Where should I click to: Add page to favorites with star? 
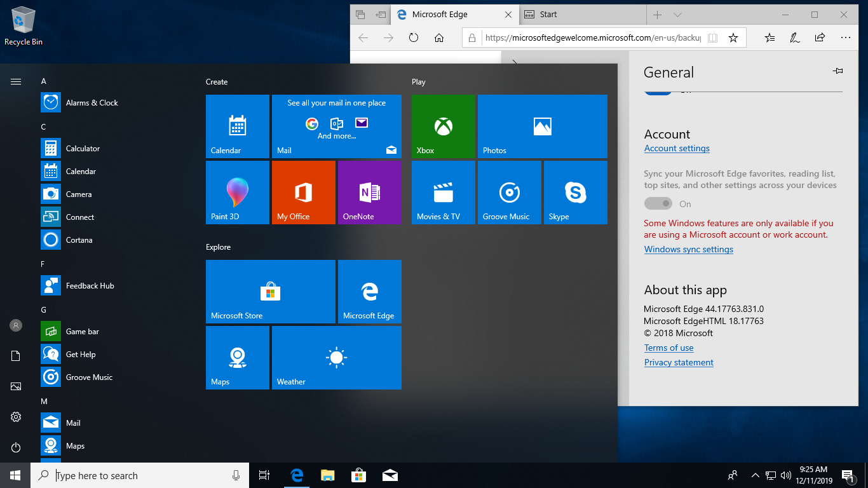coord(733,37)
